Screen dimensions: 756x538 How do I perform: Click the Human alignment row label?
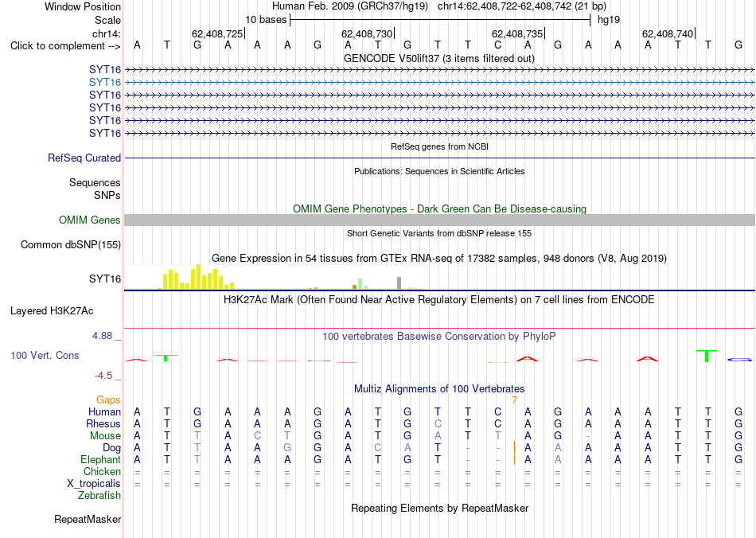[x=104, y=412]
